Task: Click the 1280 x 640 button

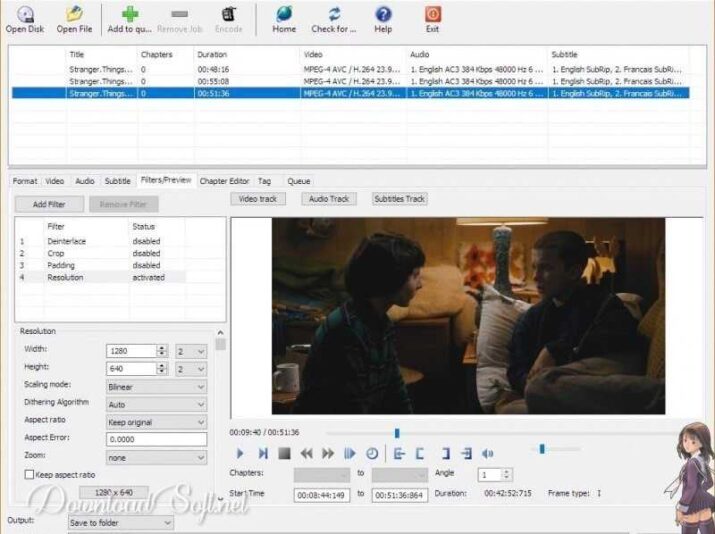Action: click(x=114, y=493)
